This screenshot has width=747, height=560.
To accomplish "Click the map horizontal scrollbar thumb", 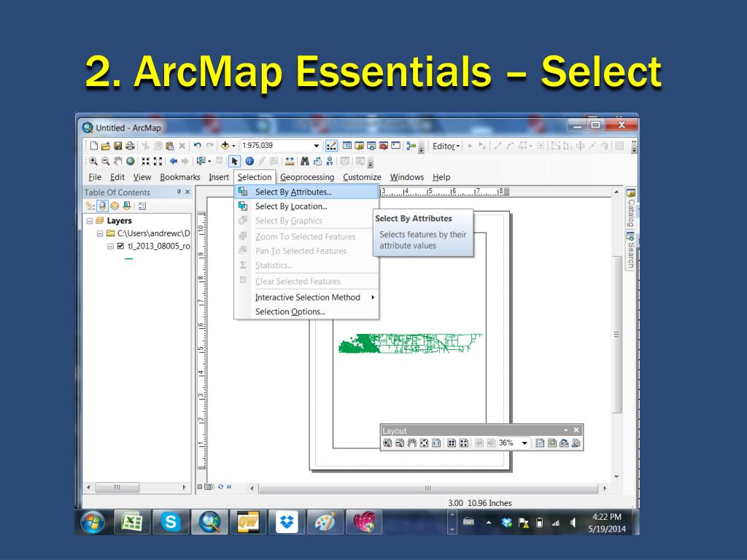I will [x=427, y=489].
